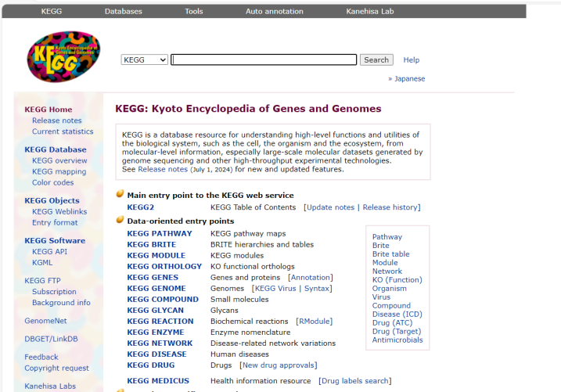561x392 pixels.
Task: Focus the KEGG search text field
Action: (x=264, y=59)
